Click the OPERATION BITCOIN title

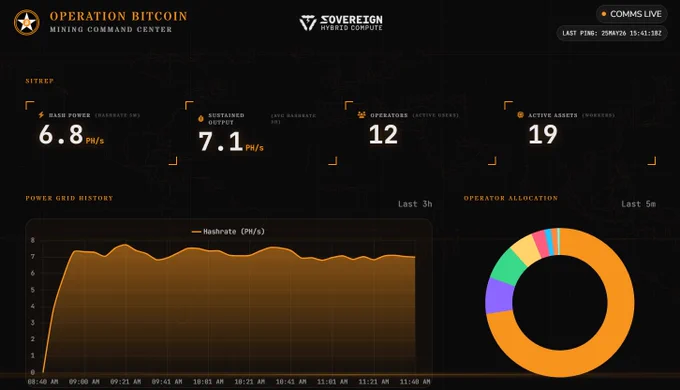point(118,16)
